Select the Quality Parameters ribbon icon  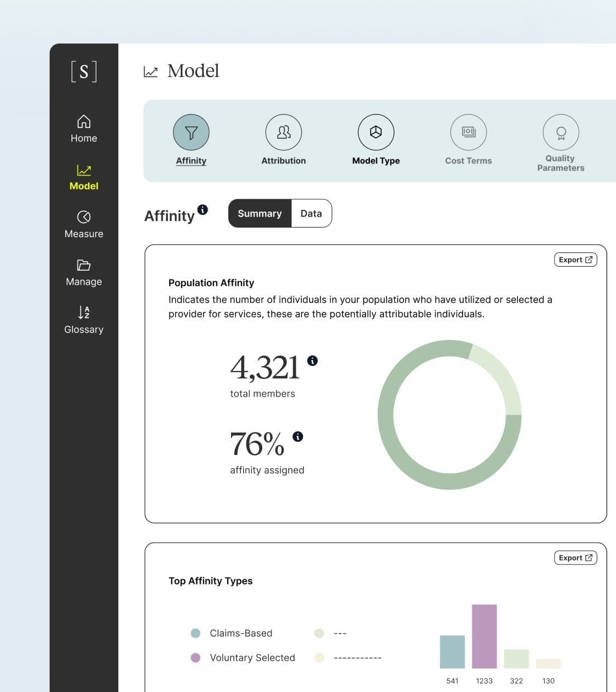[560, 132]
